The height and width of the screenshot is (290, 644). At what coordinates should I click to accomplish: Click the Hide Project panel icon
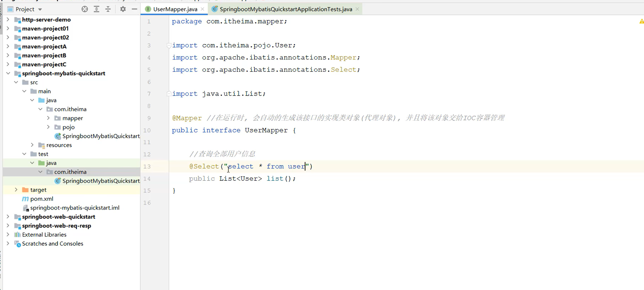[x=134, y=9]
